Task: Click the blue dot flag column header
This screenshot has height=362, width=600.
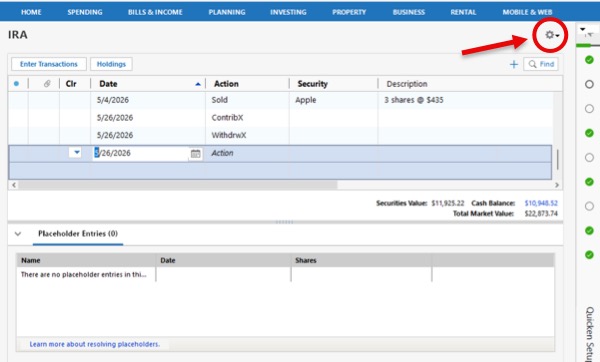Action: 16,84
